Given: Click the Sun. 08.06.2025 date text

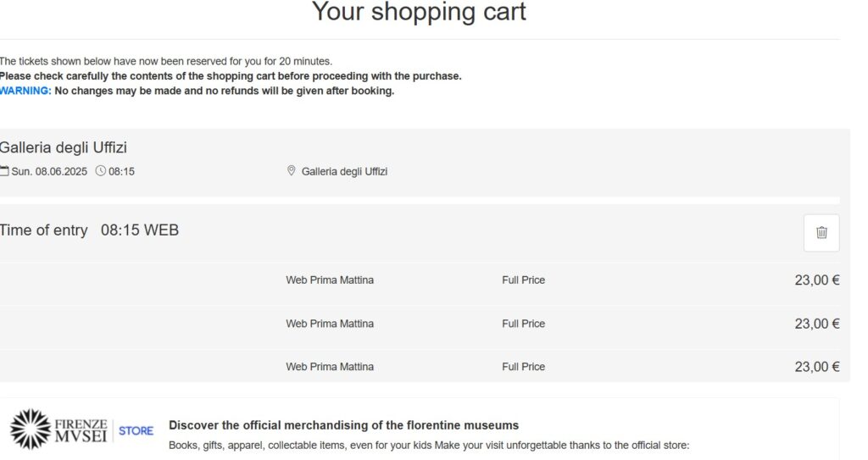Looking at the screenshot, I should tap(49, 172).
